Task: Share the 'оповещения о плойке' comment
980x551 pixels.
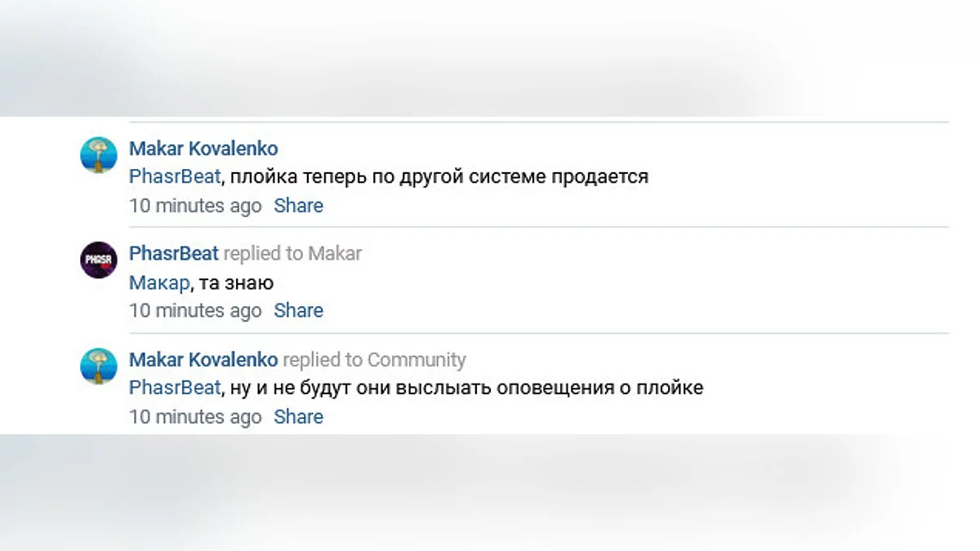Action: pos(298,417)
